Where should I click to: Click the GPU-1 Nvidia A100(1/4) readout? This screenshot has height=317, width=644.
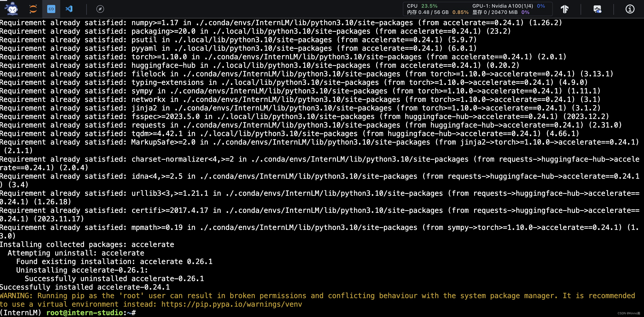[509, 6]
